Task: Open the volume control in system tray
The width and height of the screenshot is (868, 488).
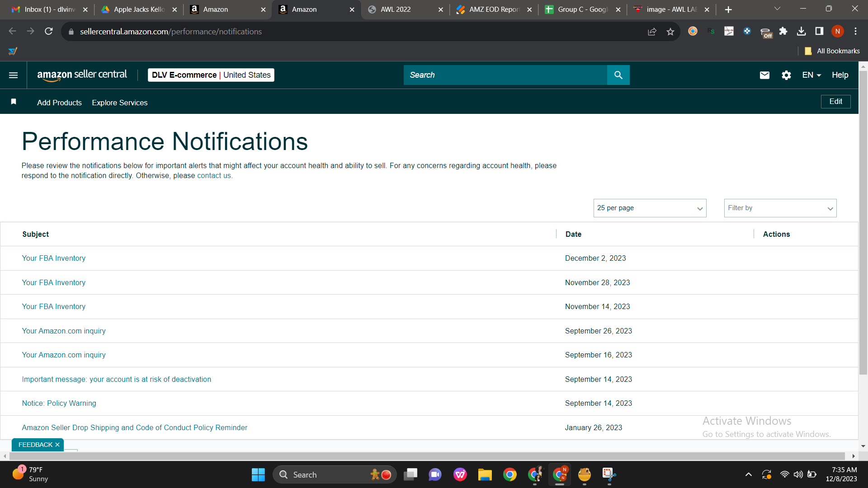Action: point(798,474)
